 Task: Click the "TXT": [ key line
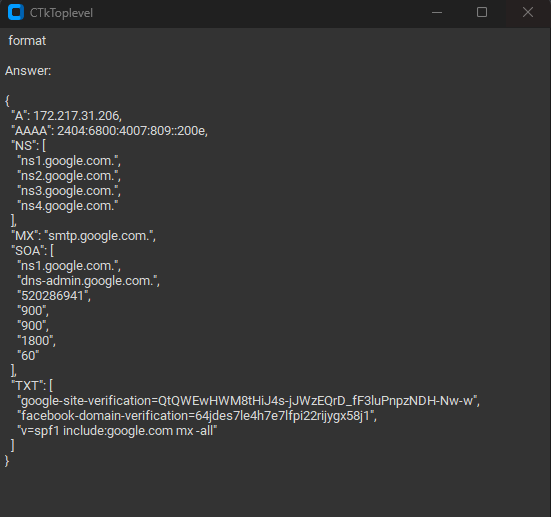[x=32, y=386]
